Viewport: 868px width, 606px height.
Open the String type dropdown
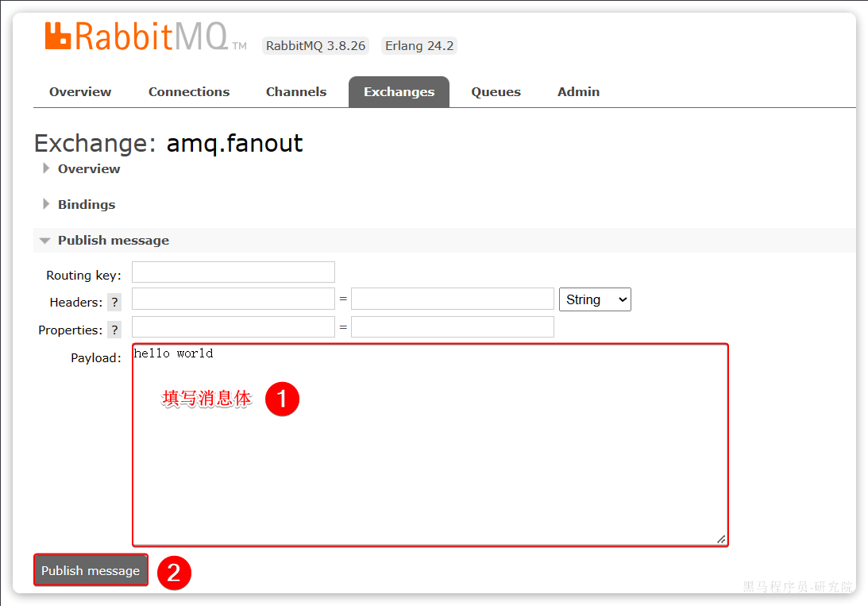(x=595, y=299)
